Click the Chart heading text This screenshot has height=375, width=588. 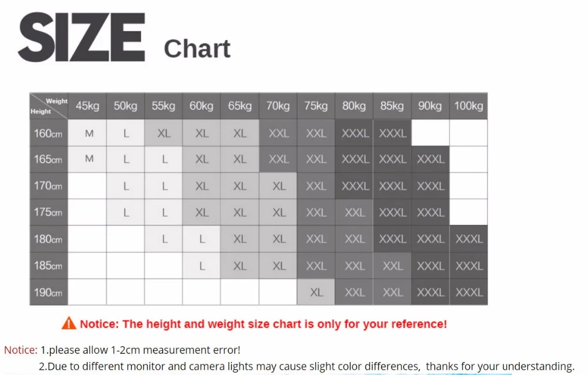197,49
